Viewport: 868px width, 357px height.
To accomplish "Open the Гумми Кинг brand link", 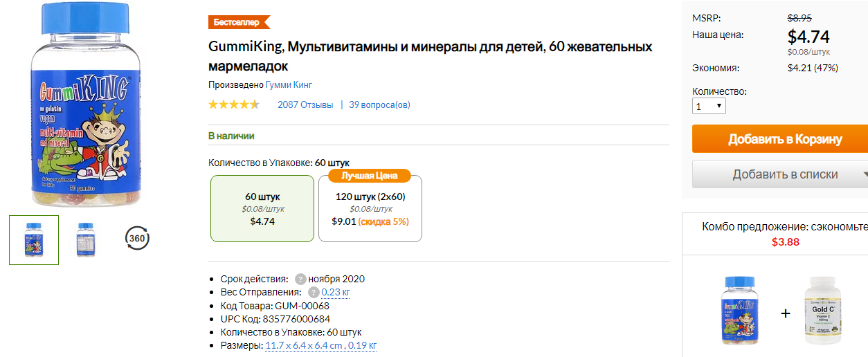I will pos(289,85).
